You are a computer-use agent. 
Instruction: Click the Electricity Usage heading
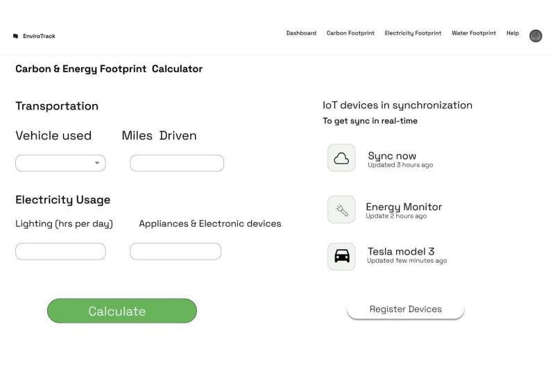[62, 200]
